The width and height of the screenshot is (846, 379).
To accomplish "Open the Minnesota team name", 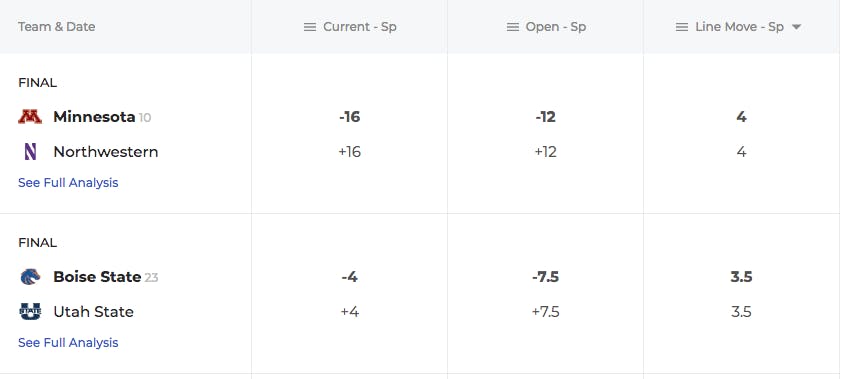I will (x=94, y=117).
